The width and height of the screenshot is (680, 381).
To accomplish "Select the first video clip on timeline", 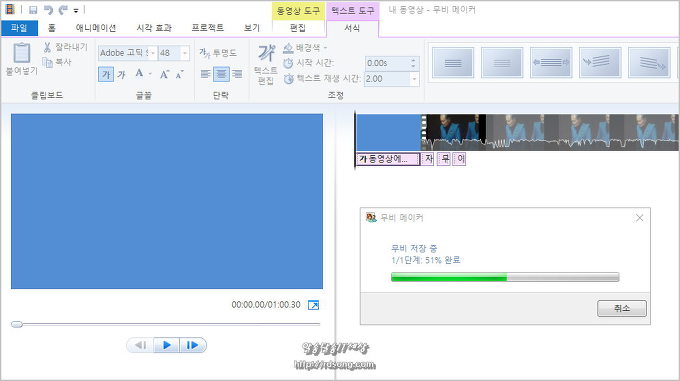I will (x=454, y=132).
